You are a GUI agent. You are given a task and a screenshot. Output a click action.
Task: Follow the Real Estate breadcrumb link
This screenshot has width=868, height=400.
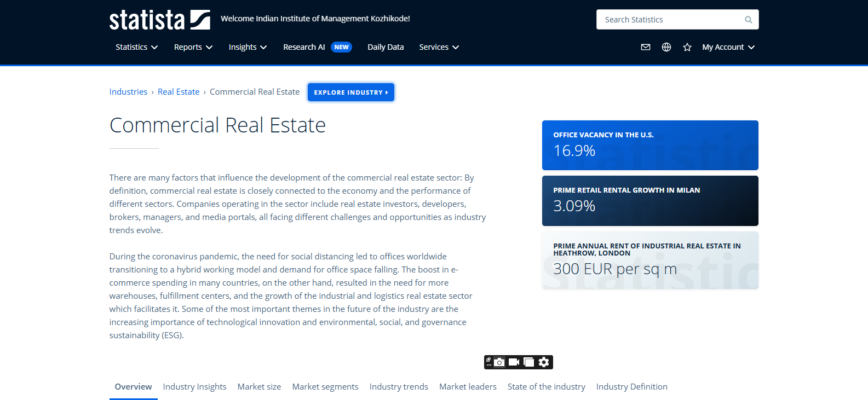[179, 92]
